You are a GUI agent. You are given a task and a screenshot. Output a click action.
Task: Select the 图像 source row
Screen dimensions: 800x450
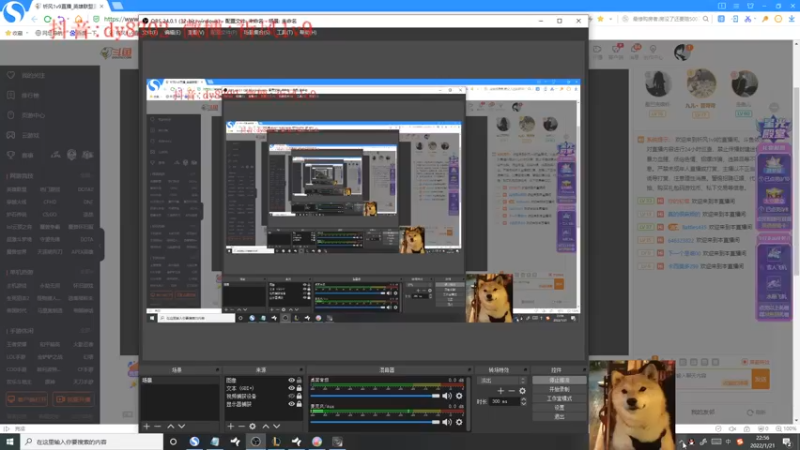click(x=264, y=380)
